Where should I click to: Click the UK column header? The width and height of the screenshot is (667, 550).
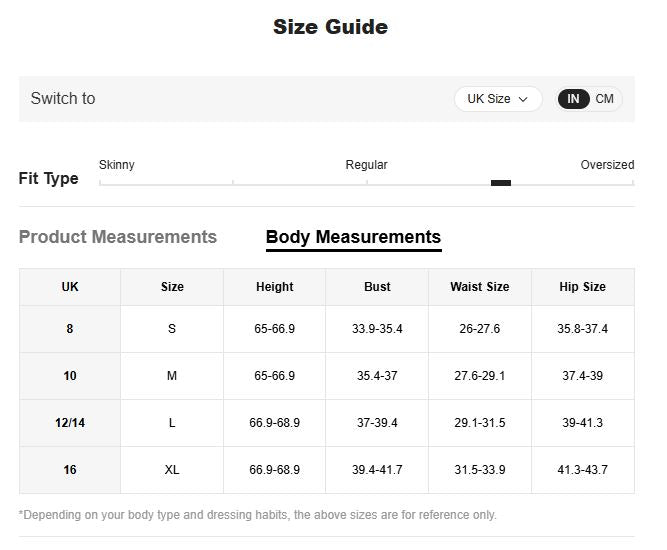coord(70,287)
